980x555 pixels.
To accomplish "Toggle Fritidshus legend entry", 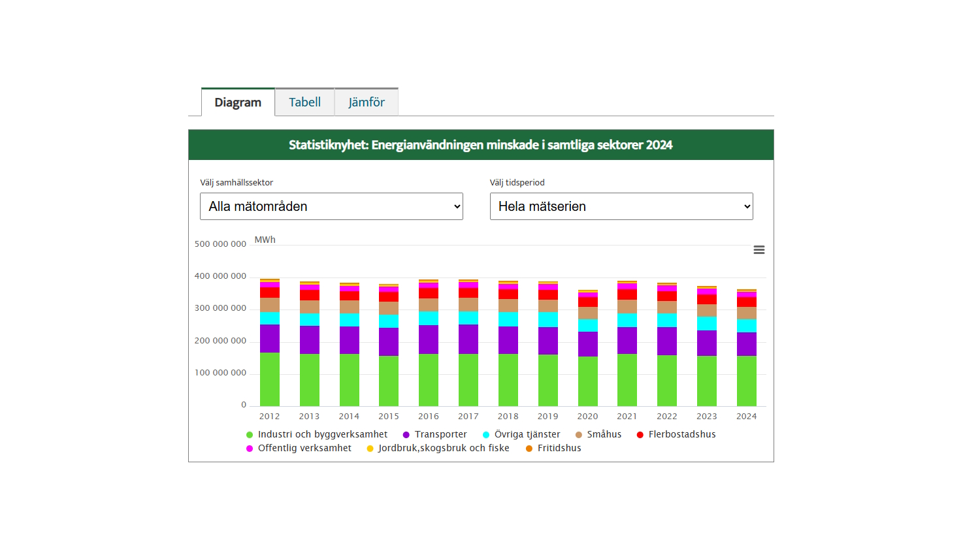I will [x=559, y=448].
